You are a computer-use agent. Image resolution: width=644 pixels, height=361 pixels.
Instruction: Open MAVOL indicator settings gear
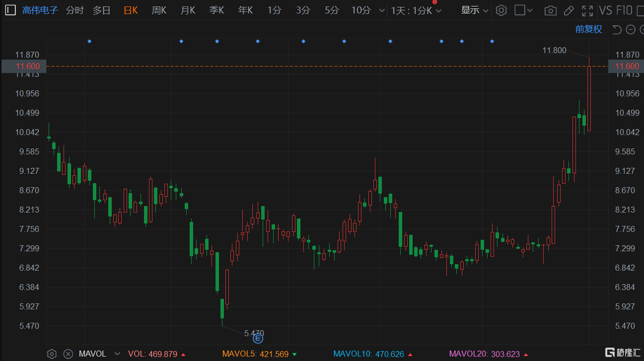[x=52, y=354]
